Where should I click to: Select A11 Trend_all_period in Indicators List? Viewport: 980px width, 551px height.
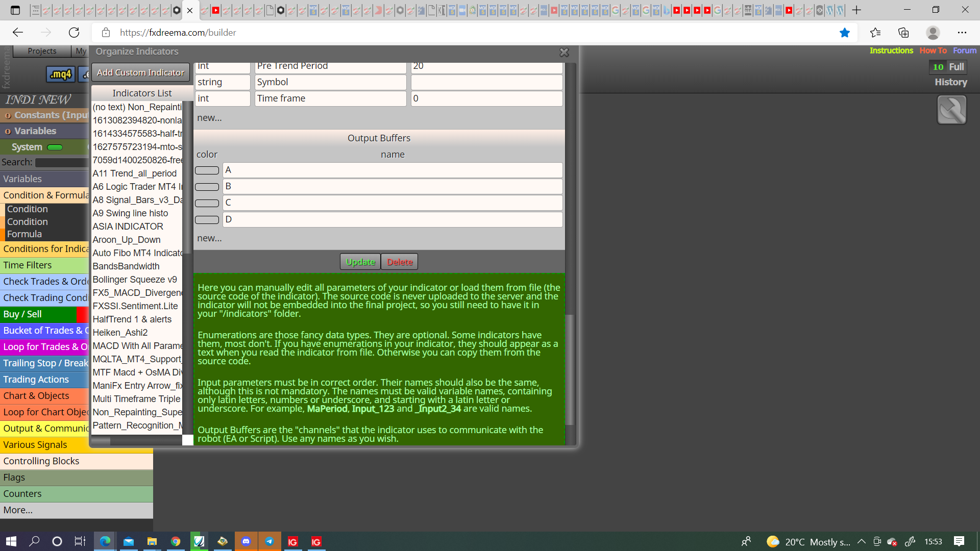point(135,173)
